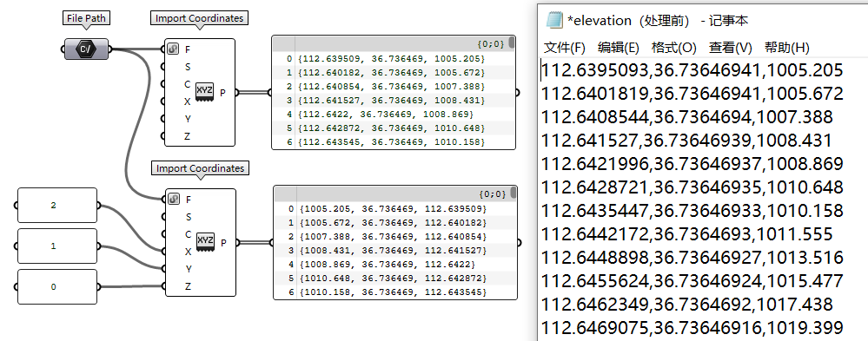Click row {112.643545, 36.736469, 1010.158} in upper panel

pos(391,142)
